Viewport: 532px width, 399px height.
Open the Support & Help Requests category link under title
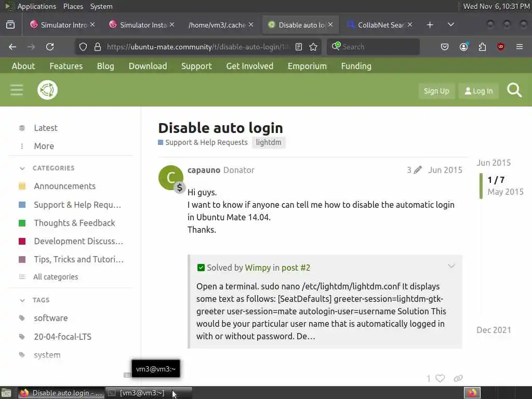(x=203, y=142)
